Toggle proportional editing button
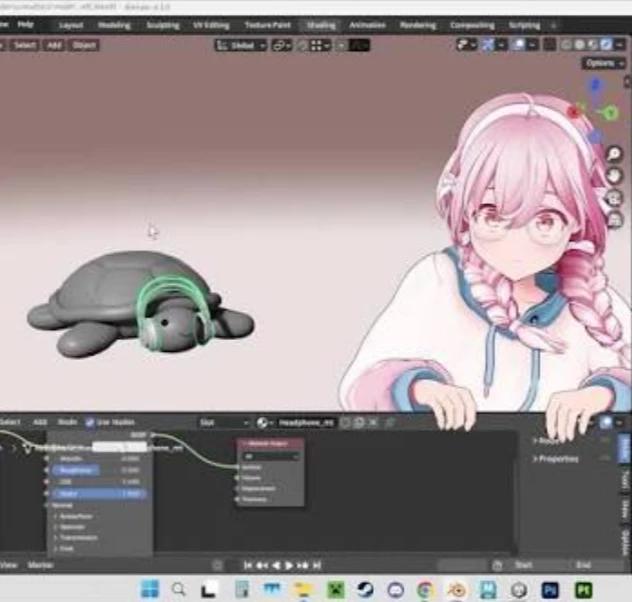 coord(341,46)
